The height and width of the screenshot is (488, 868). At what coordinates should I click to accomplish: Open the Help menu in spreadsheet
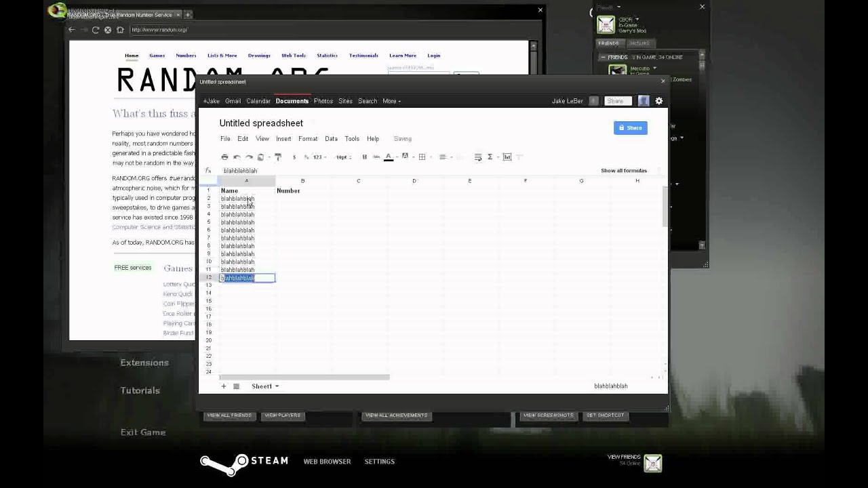point(373,139)
